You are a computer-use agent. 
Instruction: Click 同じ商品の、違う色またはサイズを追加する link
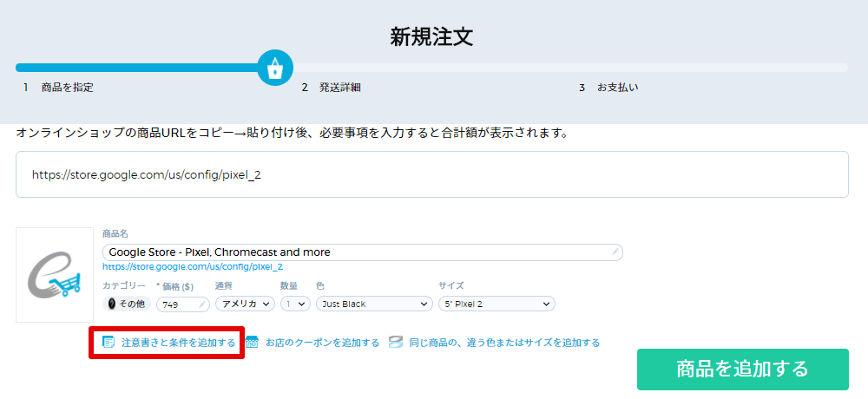tap(504, 343)
